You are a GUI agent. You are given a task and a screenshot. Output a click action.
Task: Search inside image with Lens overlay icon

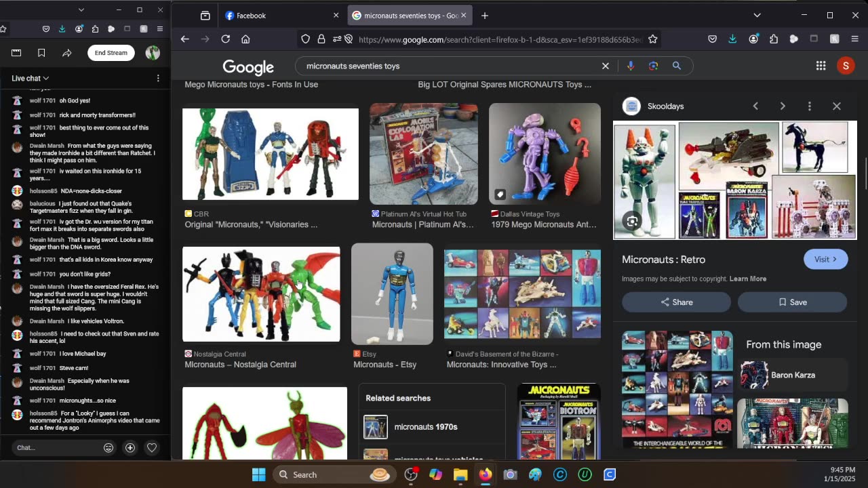(632, 222)
